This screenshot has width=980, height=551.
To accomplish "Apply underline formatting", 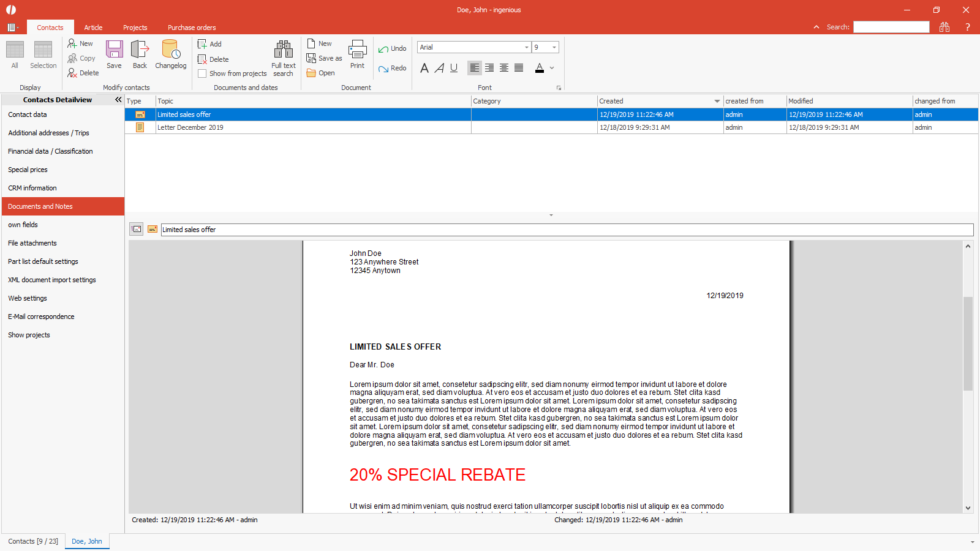I will (454, 68).
